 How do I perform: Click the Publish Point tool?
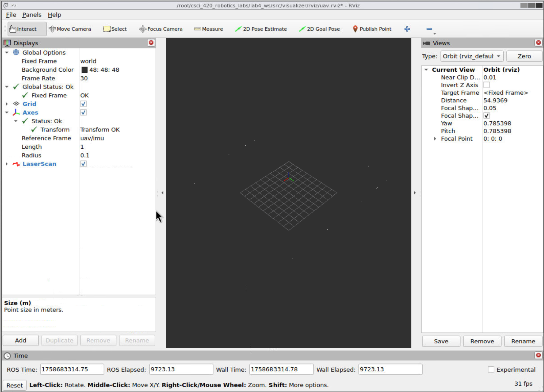pos(372,29)
